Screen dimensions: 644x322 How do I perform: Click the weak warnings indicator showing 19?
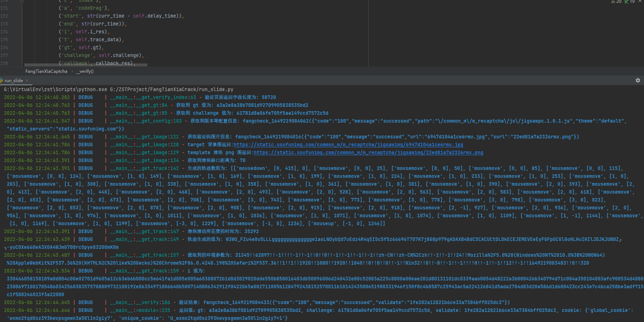click(629, 2)
